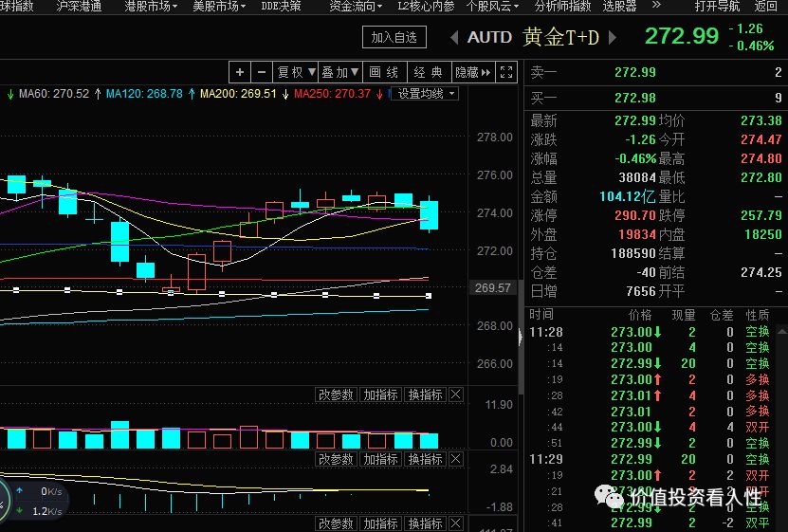Open 个股风云 menu

[492, 6]
